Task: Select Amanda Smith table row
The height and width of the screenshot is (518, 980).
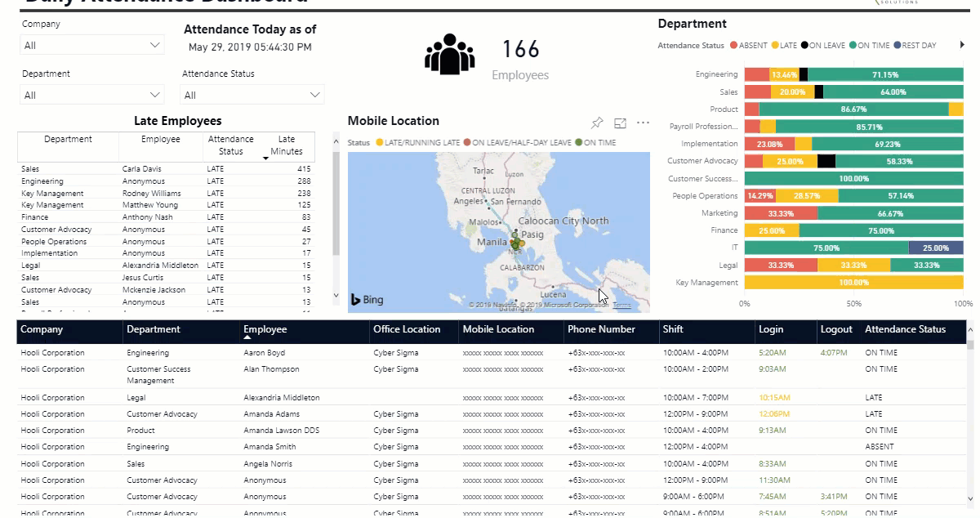Action: point(490,447)
